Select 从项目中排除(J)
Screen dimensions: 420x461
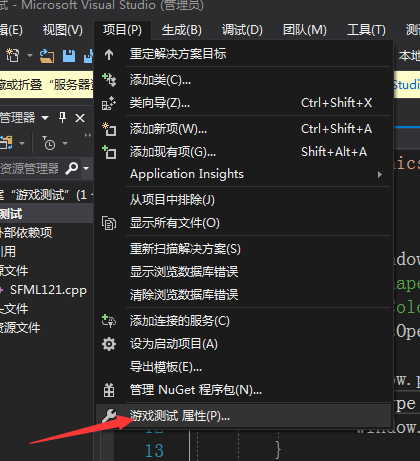pyautogui.click(x=243, y=200)
